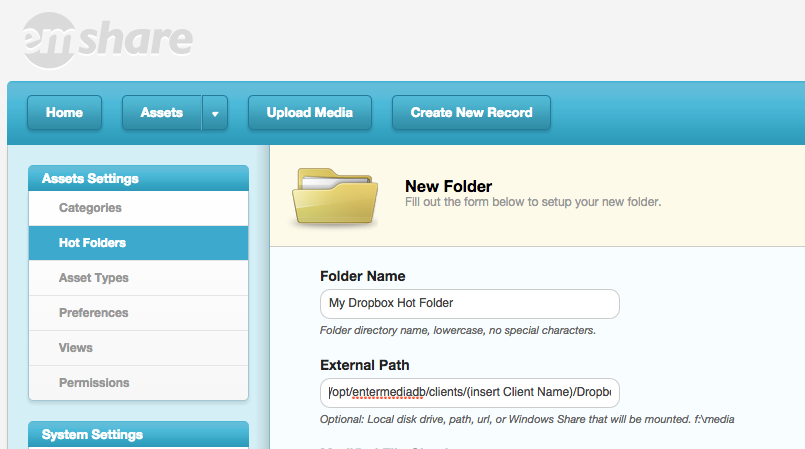Click the New Folder icon
Image resolution: width=805 pixels, height=449 pixels.
[x=335, y=196]
